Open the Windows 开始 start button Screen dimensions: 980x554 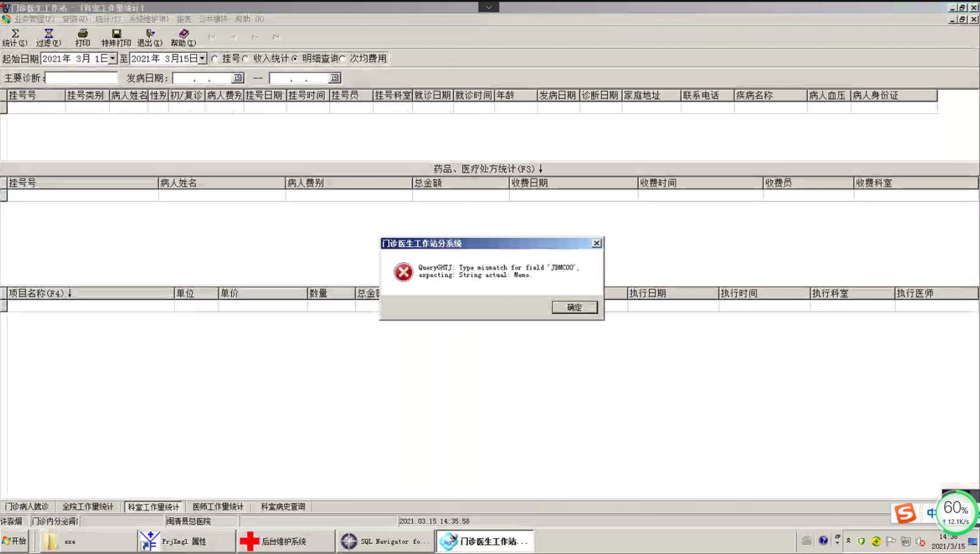pos(14,541)
